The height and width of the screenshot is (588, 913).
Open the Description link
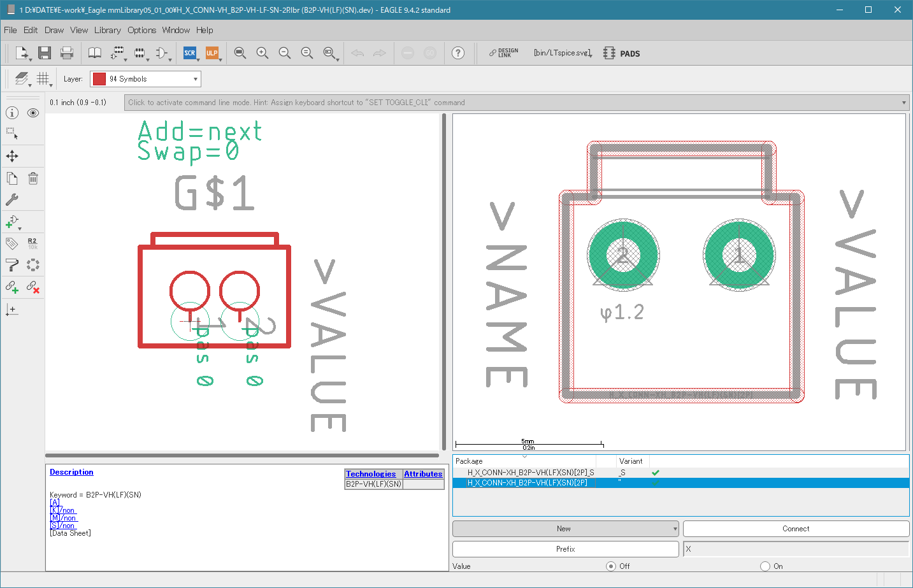coord(71,472)
